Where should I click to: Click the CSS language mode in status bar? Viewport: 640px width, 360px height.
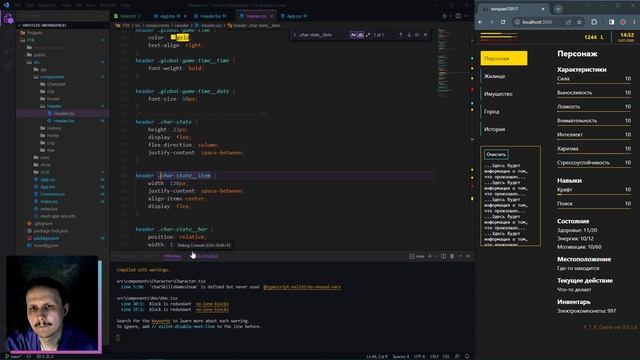(x=446, y=357)
